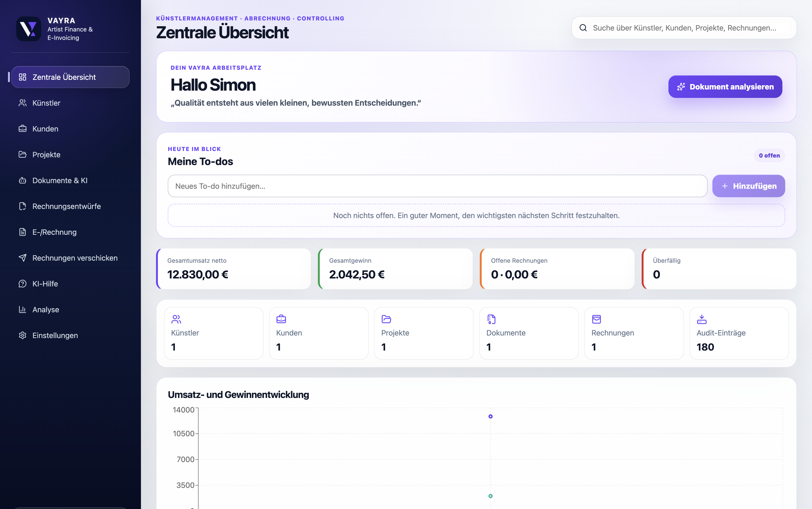Screen dimensions: 812x509
Task: Click the Meine To-dos heading
Action: click(200, 162)
